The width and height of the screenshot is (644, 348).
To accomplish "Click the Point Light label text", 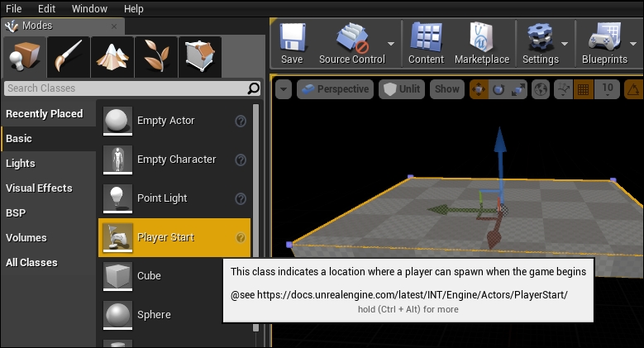I will pyautogui.click(x=162, y=198).
